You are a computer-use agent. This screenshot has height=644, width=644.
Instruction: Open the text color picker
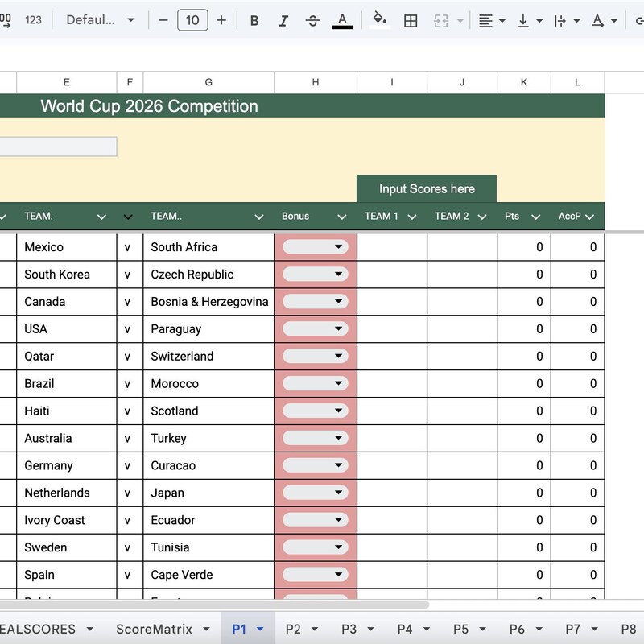(x=343, y=20)
